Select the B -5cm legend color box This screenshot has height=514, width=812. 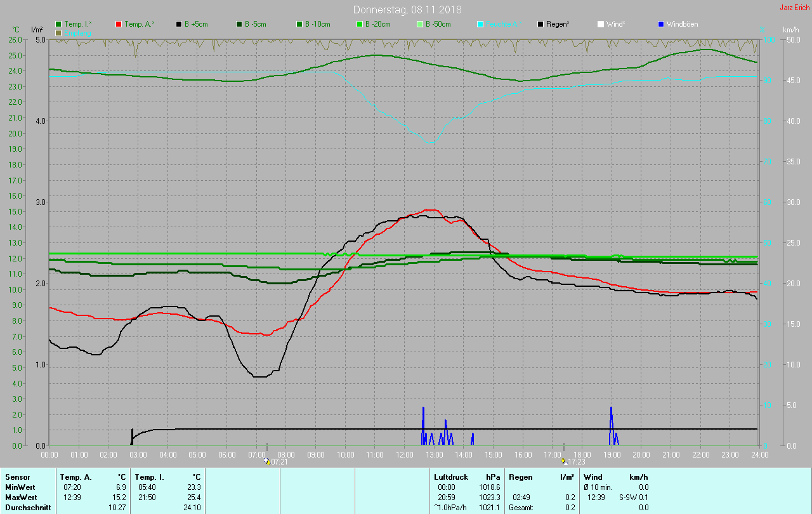click(x=239, y=24)
